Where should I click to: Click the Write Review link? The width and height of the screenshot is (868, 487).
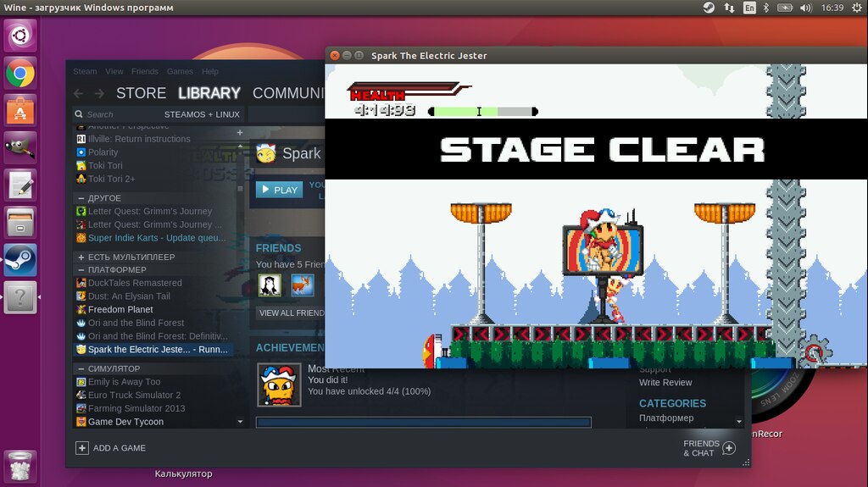pos(665,383)
